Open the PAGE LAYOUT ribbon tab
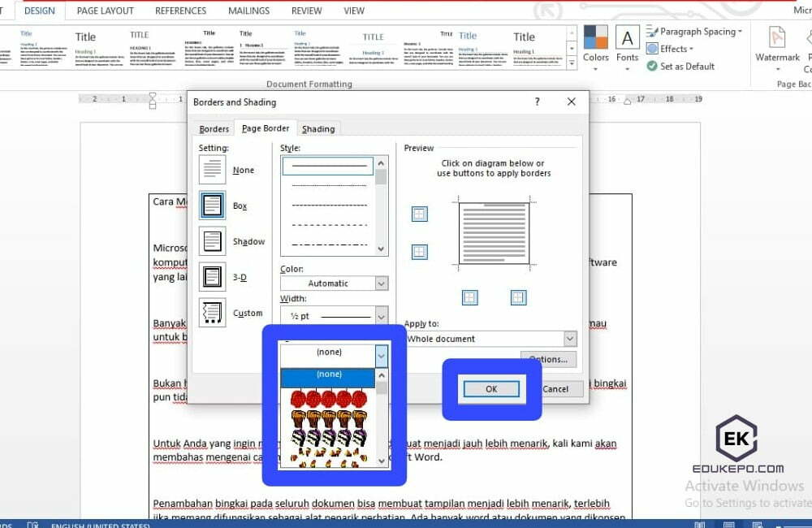Image resolution: width=812 pixels, height=528 pixels. pos(106,11)
